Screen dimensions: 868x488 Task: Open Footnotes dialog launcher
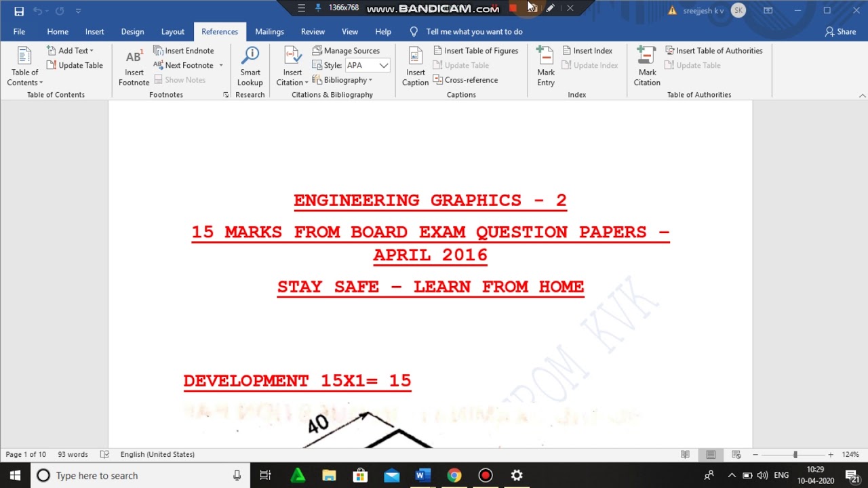point(226,95)
